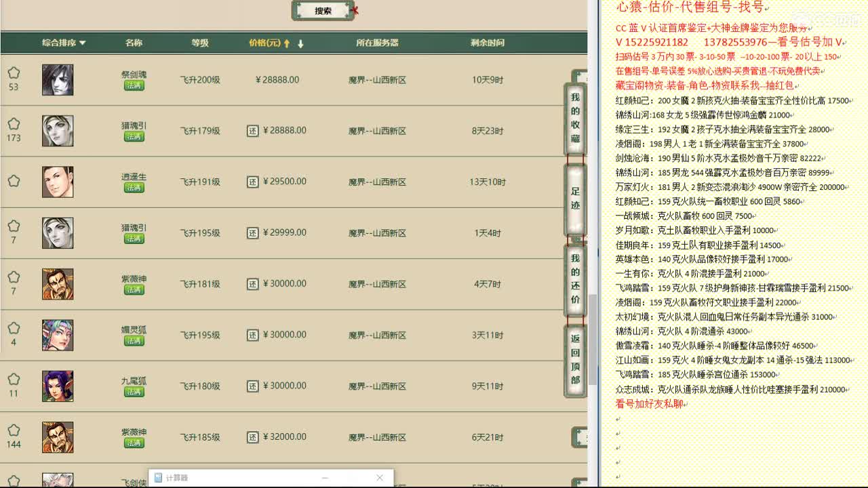This screenshot has width=868, height=488.
Task: Minimize the 计算器 calculator window
Action: pyautogui.click(x=325, y=478)
